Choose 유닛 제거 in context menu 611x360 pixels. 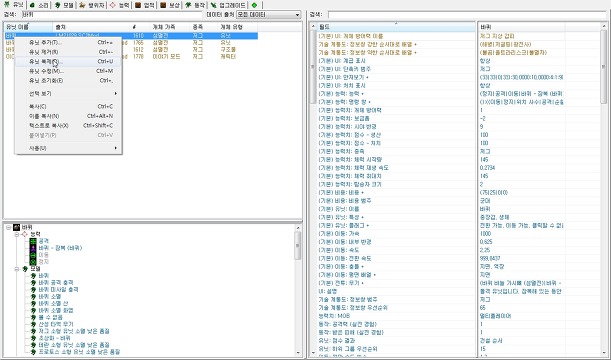click(x=68, y=51)
